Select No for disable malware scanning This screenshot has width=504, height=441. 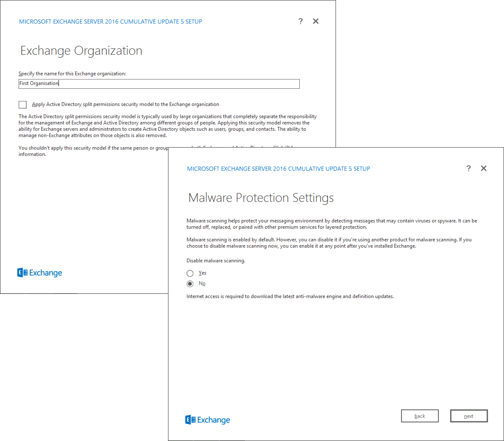click(190, 284)
